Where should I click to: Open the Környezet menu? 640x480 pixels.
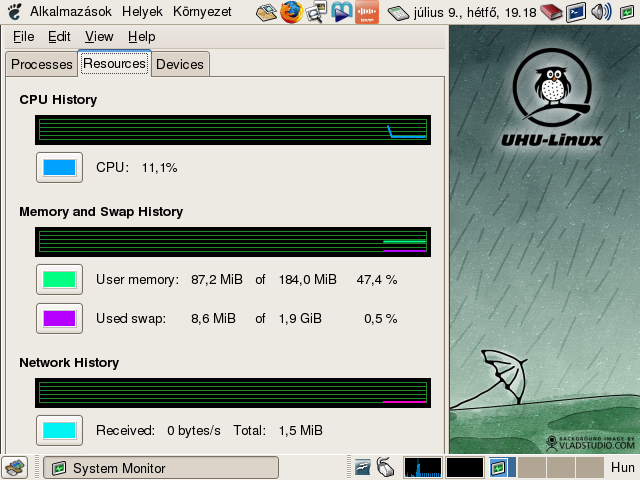(202, 12)
